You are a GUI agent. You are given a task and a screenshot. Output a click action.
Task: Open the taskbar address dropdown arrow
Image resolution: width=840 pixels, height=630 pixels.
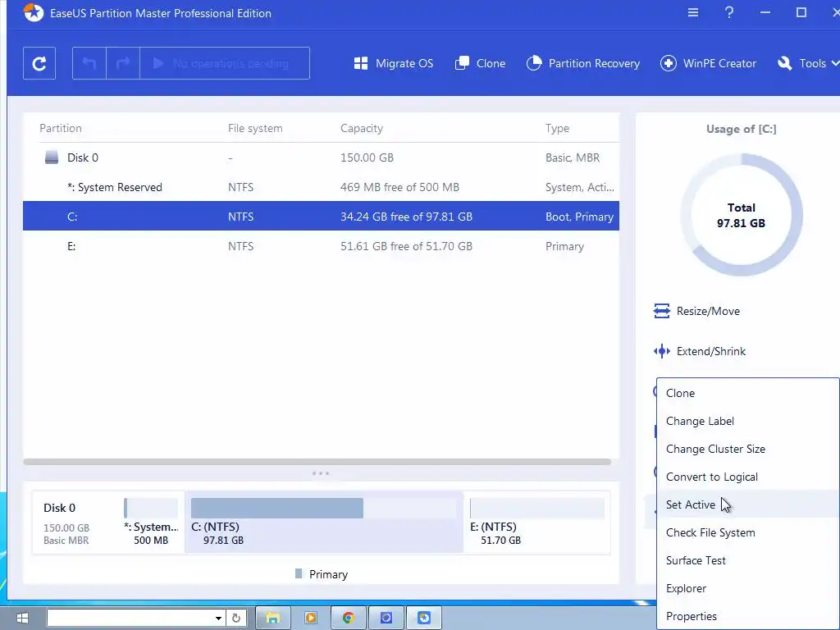tap(218, 618)
